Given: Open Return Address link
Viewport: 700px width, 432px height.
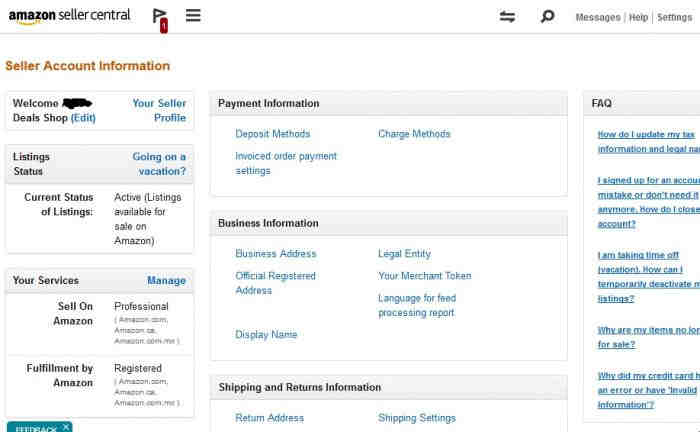Looking at the screenshot, I should coord(270,418).
